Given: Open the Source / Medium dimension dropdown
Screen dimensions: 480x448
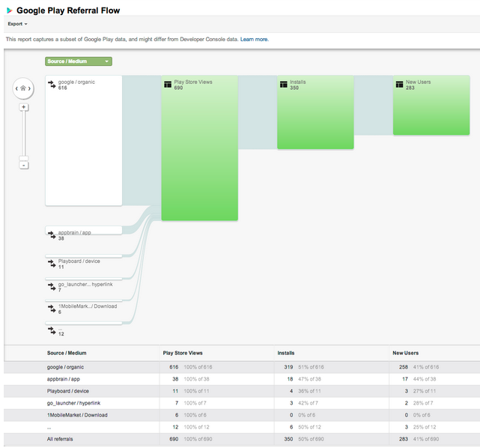Looking at the screenshot, I should (79, 61).
